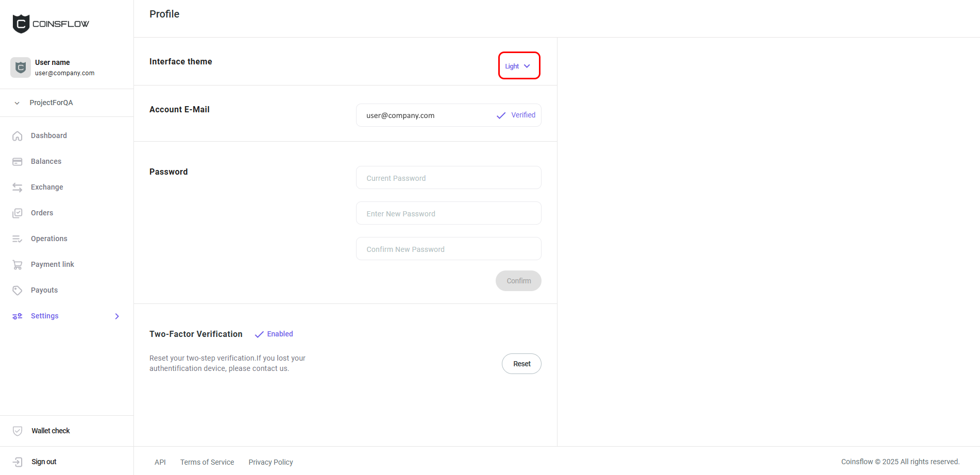Click the Coinsflow shield logo
This screenshot has width=980, height=475.
(21, 24)
